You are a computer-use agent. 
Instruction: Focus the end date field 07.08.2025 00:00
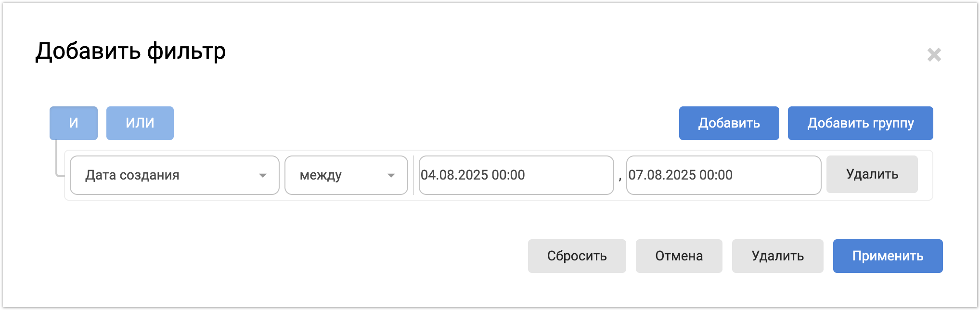click(x=723, y=175)
